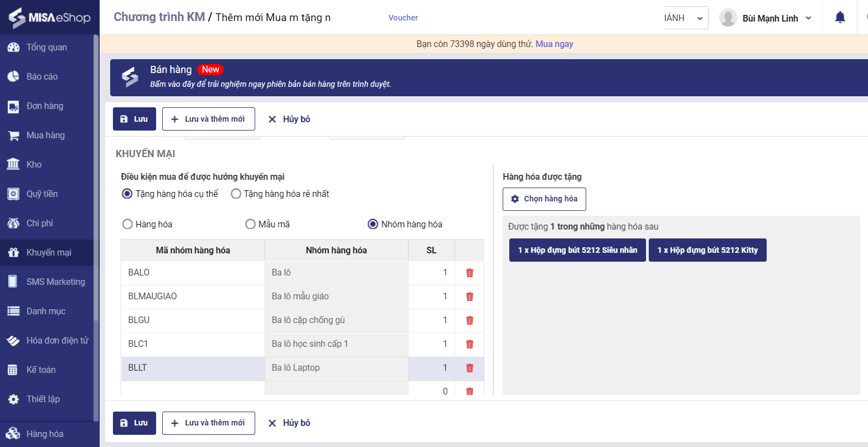The height and width of the screenshot is (447, 868).
Task: Navigate to Mua hàng section
Action: (45, 135)
